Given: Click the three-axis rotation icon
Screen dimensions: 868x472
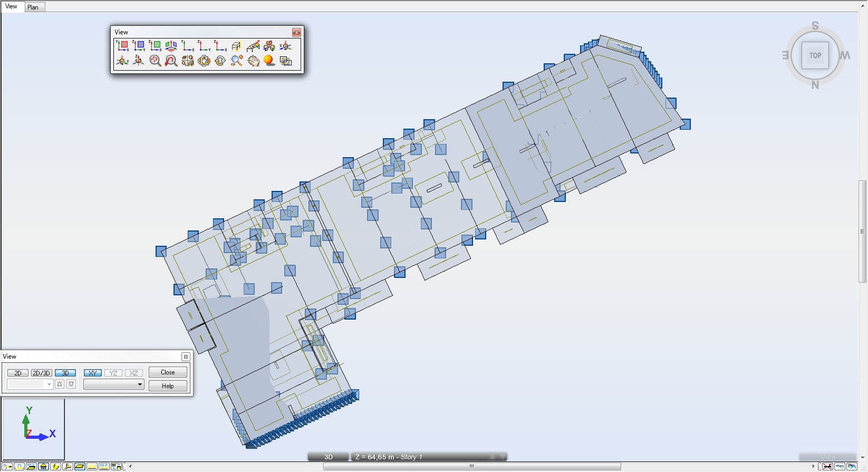Looking at the screenshot, I should pos(269,46).
